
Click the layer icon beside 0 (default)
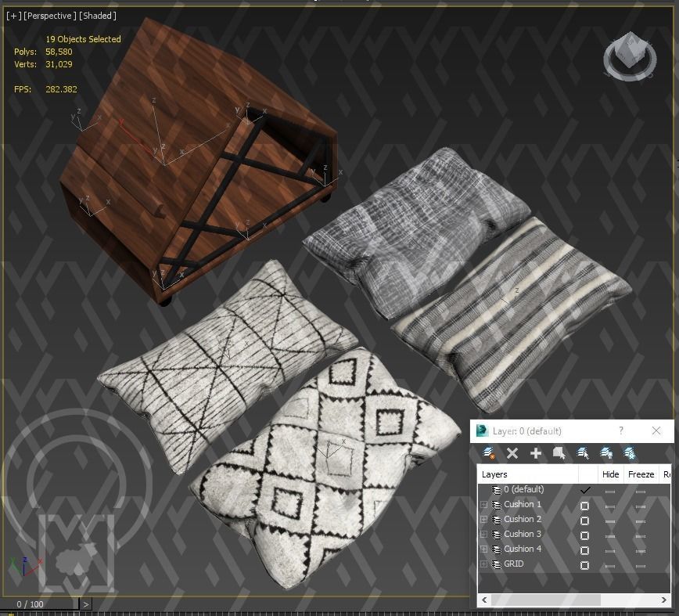(x=496, y=490)
